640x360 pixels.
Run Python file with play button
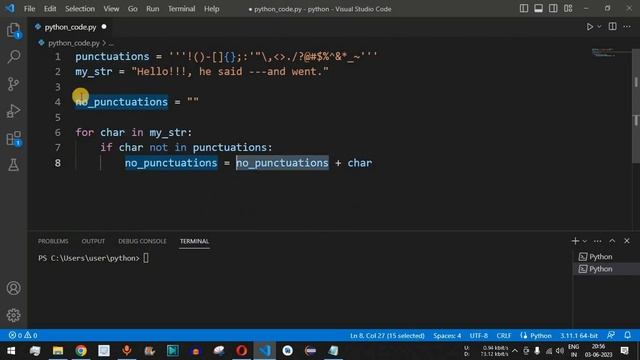[x=589, y=27]
